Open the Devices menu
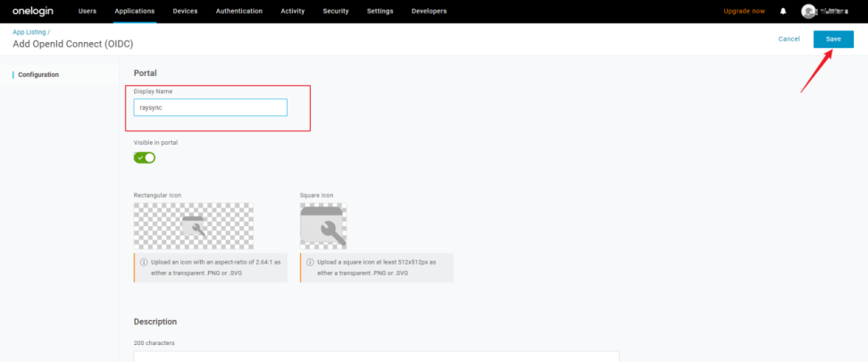 (x=185, y=11)
